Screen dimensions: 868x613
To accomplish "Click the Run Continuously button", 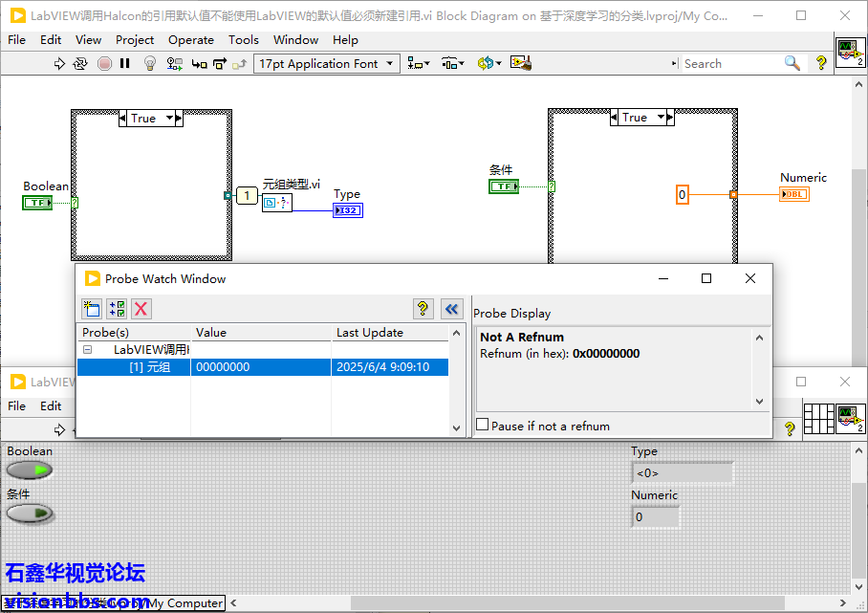I will [x=81, y=64].
